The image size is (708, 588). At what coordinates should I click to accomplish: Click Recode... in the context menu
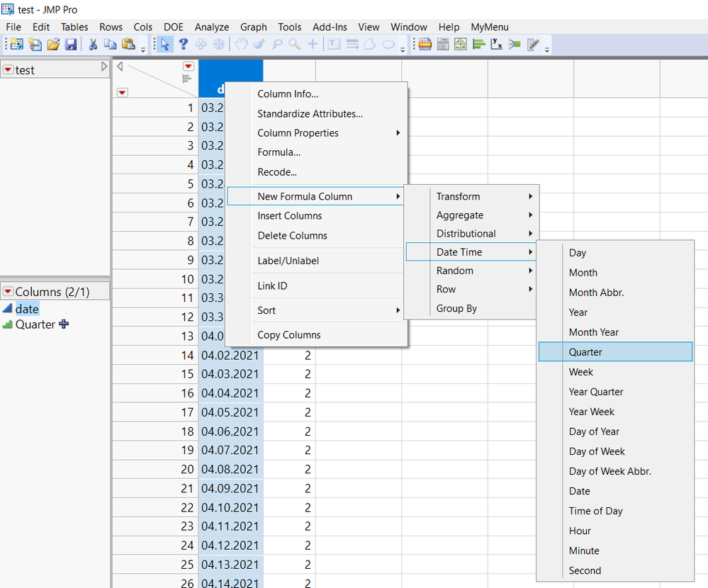277,172
